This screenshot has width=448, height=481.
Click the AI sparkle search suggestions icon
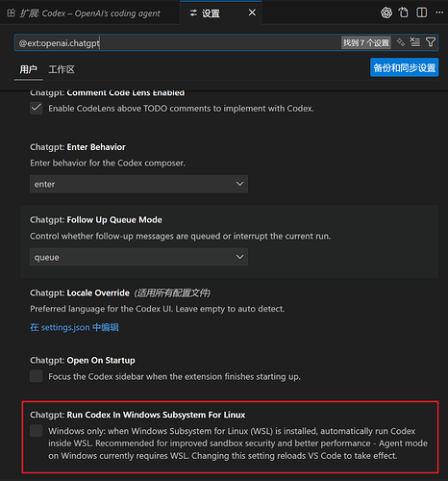point(401,42)
